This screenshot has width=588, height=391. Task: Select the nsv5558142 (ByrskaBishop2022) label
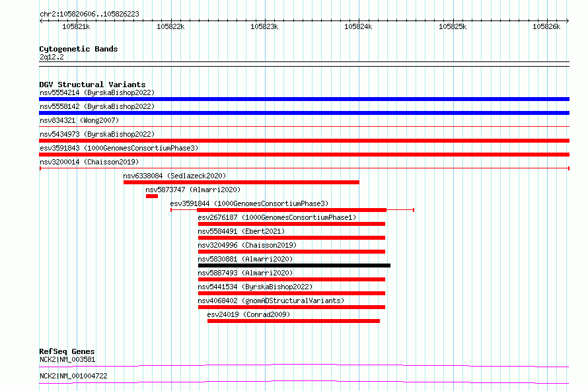tap(97, 106)
